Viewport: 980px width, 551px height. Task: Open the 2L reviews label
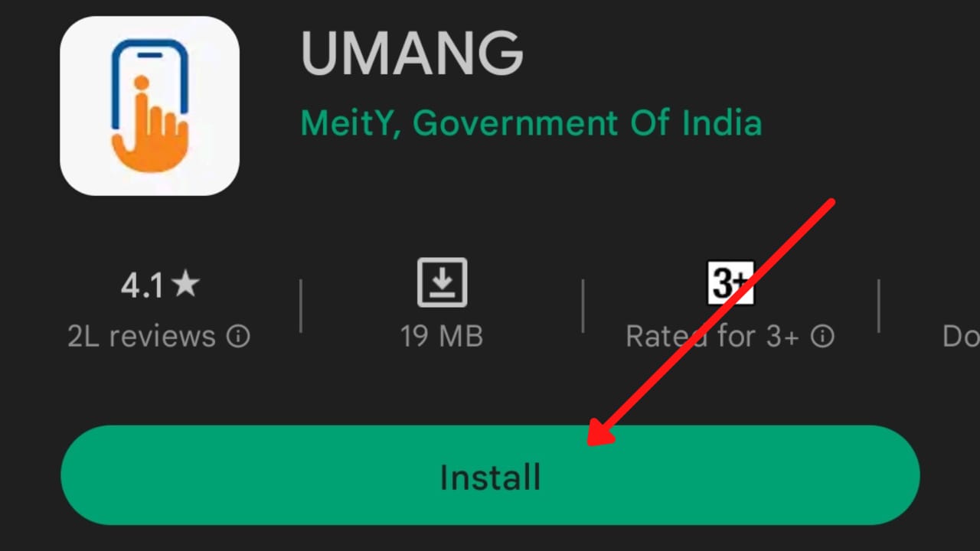[142, 336]
